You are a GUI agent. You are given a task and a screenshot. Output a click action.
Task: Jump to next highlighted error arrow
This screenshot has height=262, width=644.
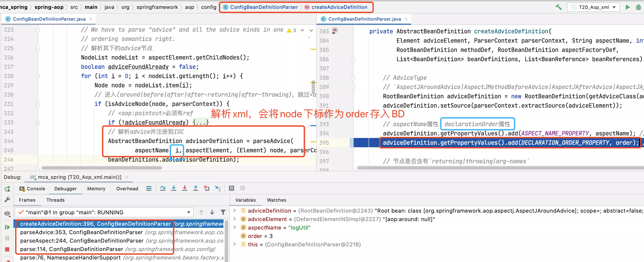[x=311, y=30]
